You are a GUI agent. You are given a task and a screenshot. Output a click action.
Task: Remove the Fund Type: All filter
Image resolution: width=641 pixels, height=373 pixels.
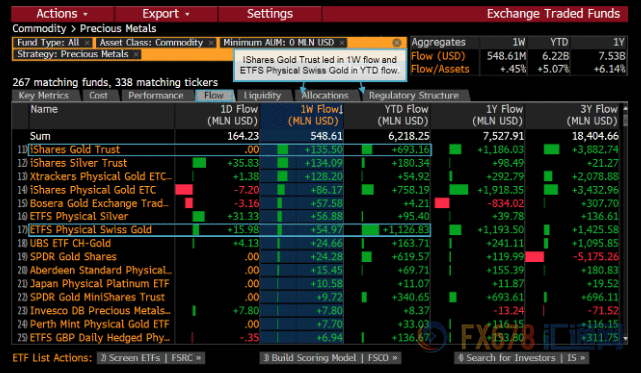coord(87,43)
